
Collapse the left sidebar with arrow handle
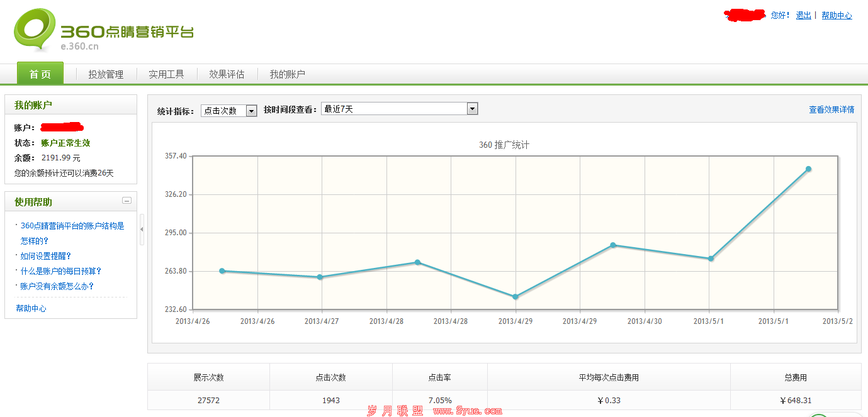(142, 230)
